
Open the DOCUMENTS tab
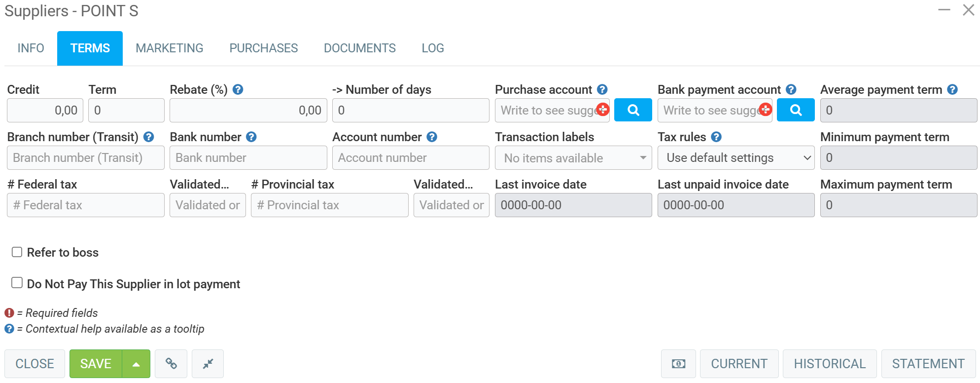[x=359, y=48]
